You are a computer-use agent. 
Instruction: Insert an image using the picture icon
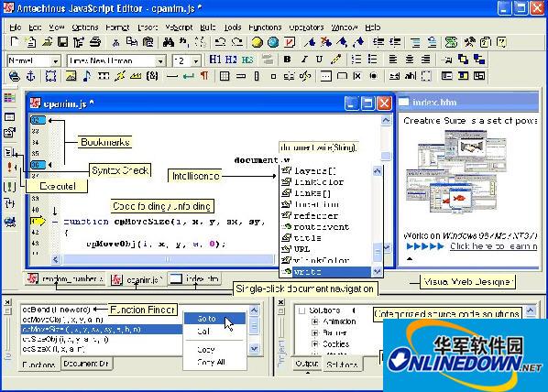[x=71, y=76]
